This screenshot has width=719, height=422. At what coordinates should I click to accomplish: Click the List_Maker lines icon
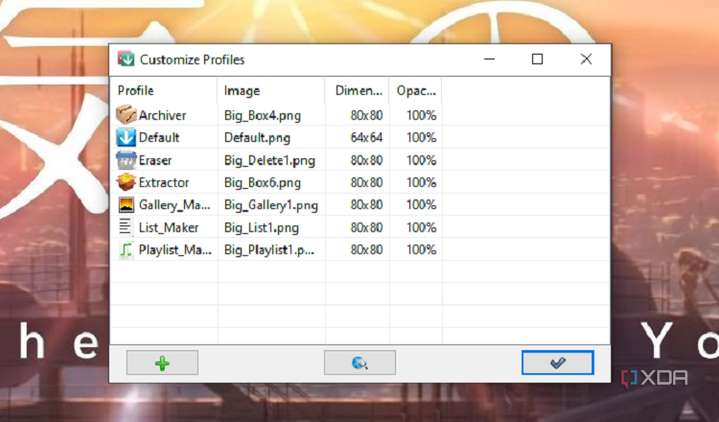pyautogui.click(x=125, y=227)
